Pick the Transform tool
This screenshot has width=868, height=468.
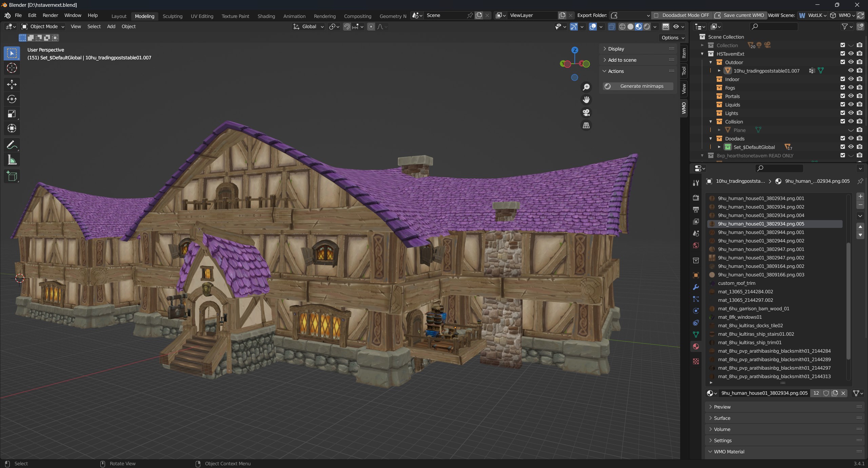[x=12, y=129]
